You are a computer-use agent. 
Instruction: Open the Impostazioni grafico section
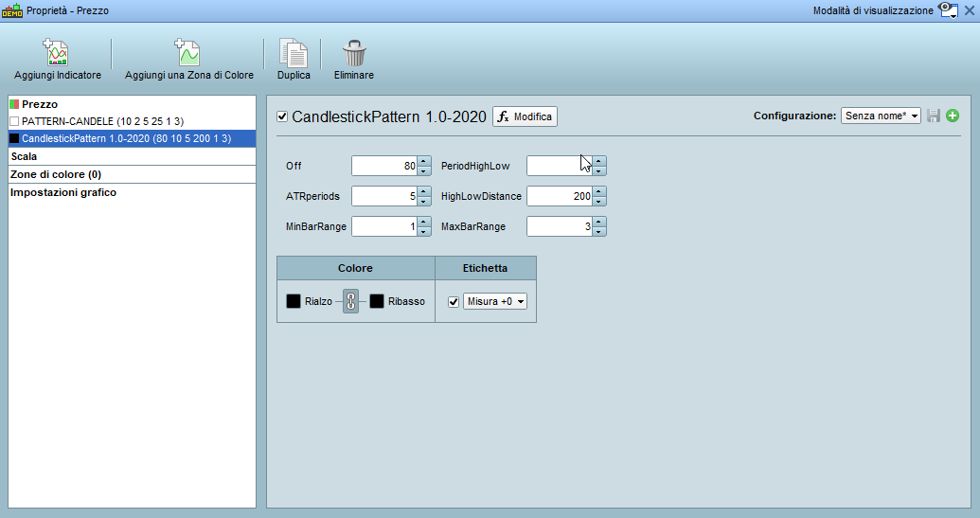pyautogui.click(x=132, y=192)
